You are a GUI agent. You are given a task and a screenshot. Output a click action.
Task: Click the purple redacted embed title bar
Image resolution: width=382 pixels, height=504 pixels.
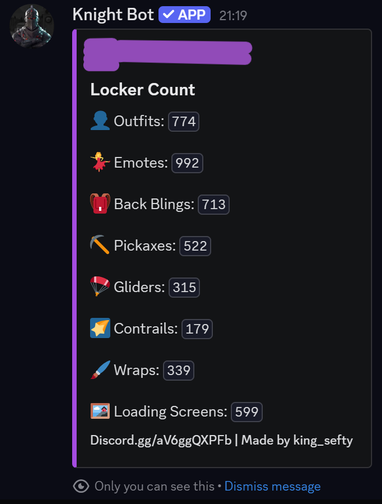pyautogui.click(x=168, y=55)
